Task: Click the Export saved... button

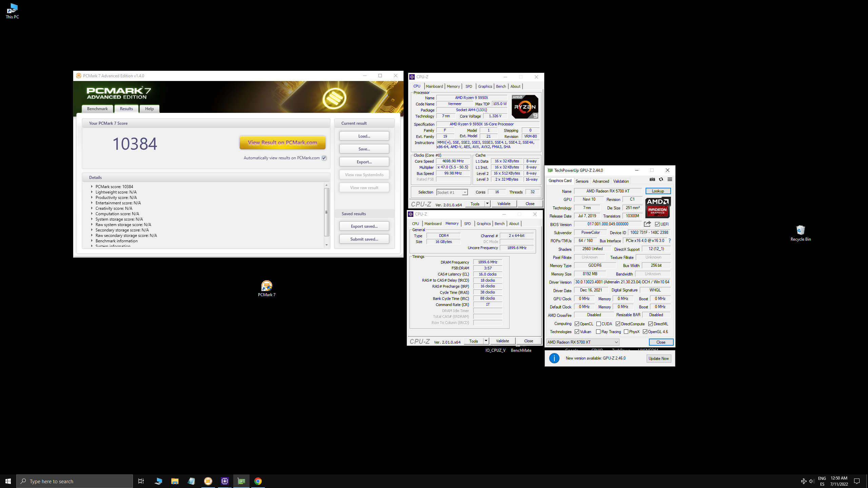Action: [x=364, y=226]
